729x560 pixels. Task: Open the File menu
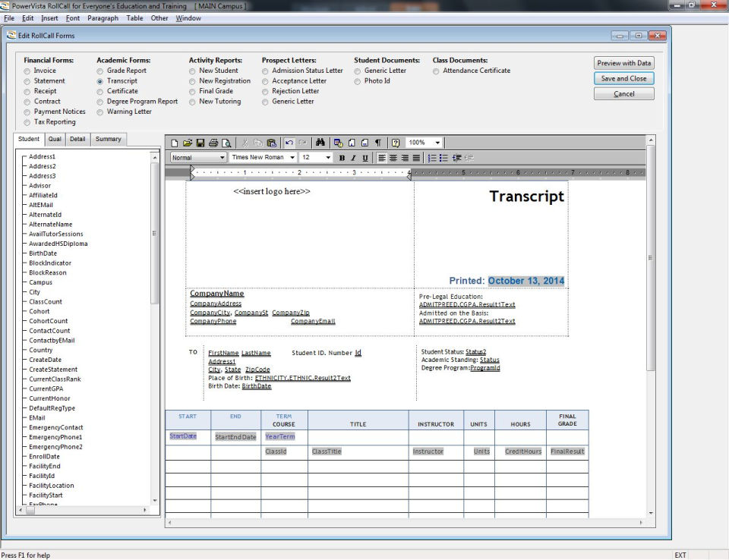9,18
